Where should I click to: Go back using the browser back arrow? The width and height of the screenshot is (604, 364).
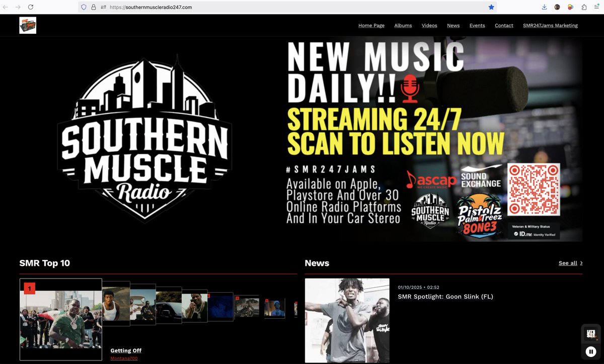point(6,7)
